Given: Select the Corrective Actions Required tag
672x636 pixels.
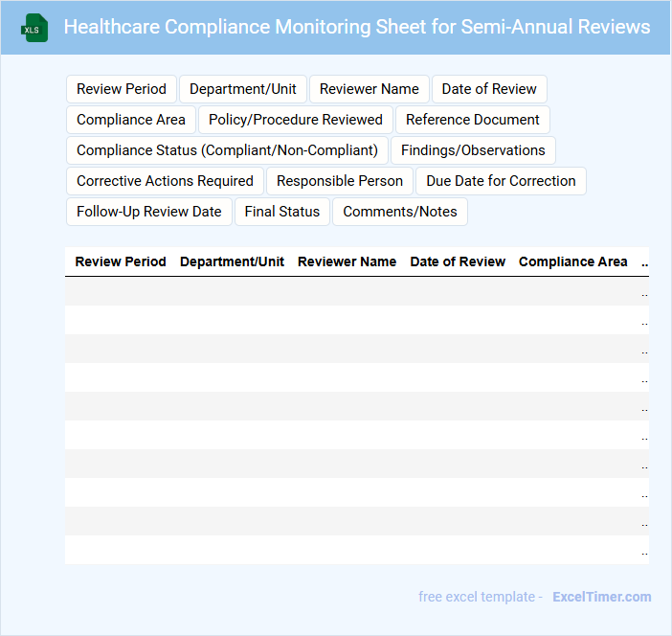Looking at the screenshot, I should tap(165, 181).
